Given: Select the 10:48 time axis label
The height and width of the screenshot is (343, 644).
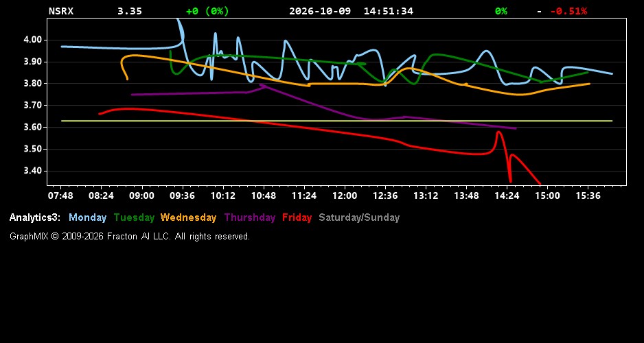Looking at the screenshot, I should coord(263,196).
